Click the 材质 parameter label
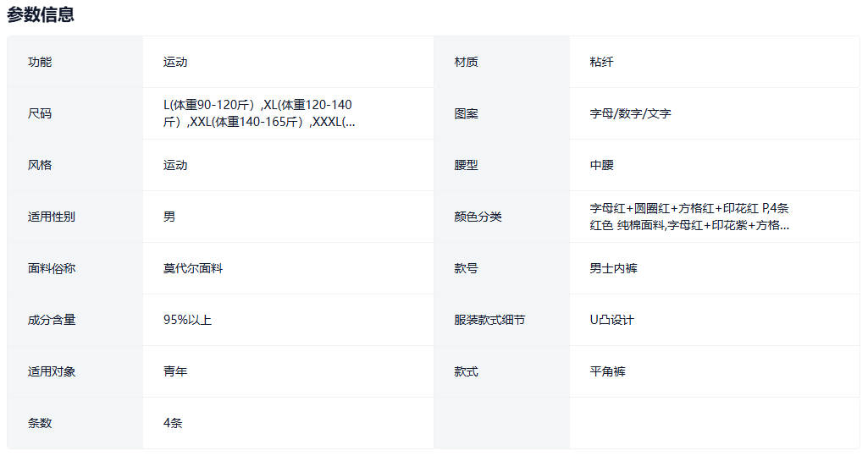The width and height of the screenshot is (868, 456). click(467, 62)
